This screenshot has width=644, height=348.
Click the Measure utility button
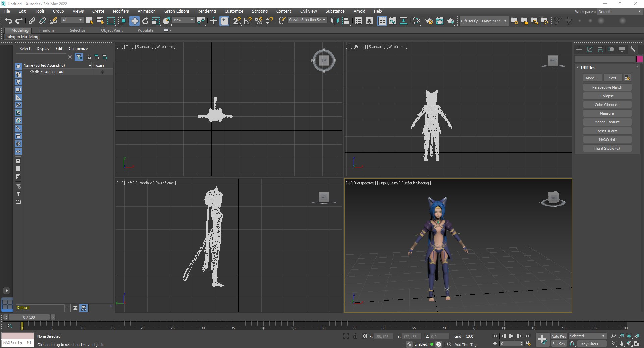pos(607,113)
